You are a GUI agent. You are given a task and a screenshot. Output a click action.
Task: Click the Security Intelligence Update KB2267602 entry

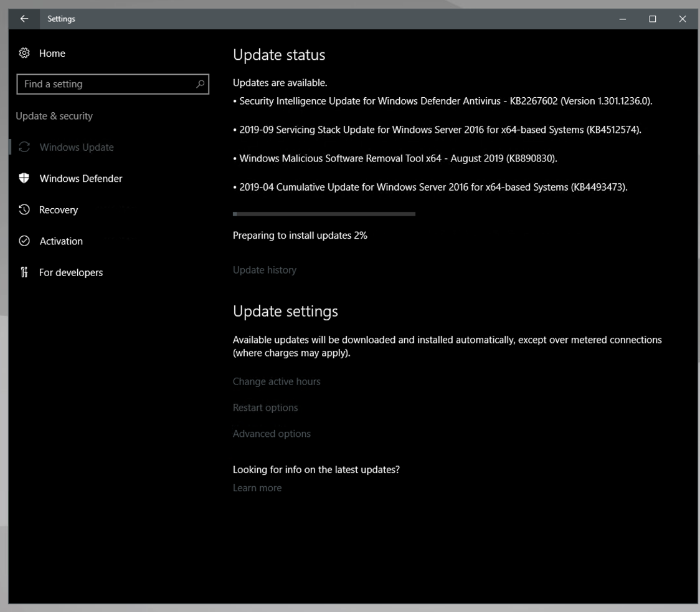442,101
